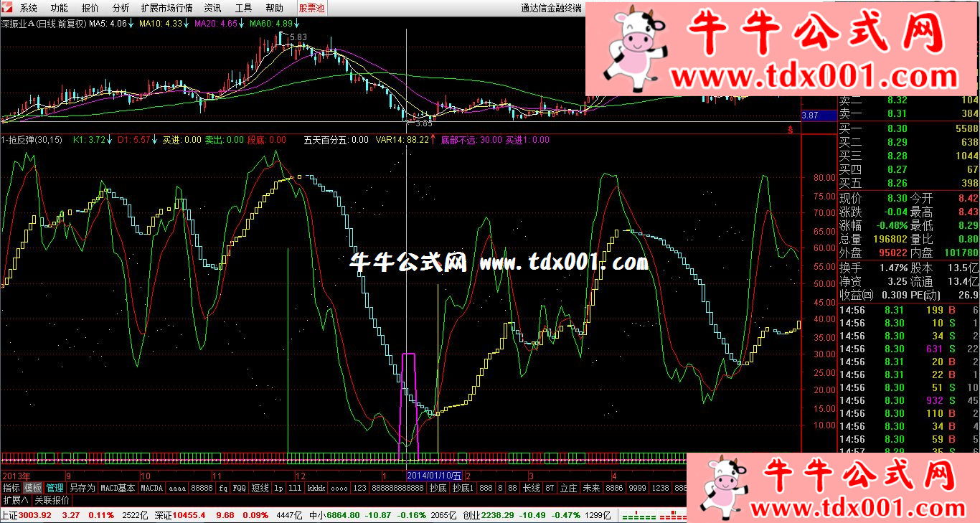Click the 创业 2238.29 index in status bar

[487, 515]
